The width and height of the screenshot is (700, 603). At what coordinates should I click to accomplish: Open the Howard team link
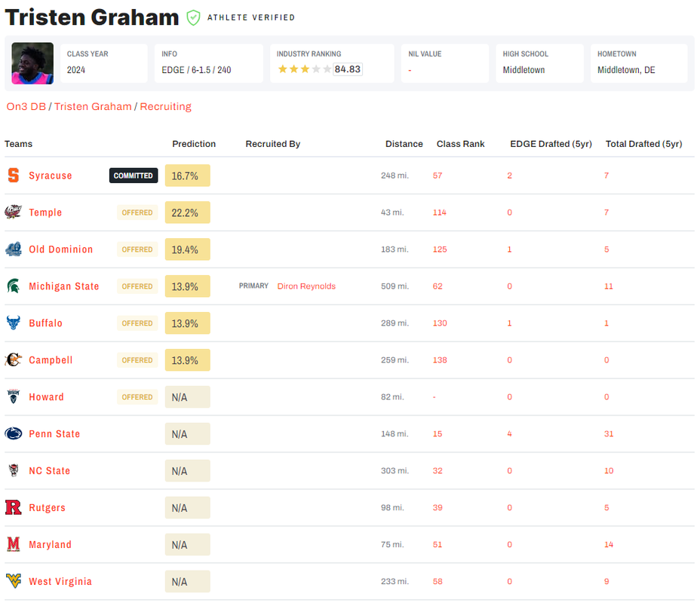[x=47, y=397]
